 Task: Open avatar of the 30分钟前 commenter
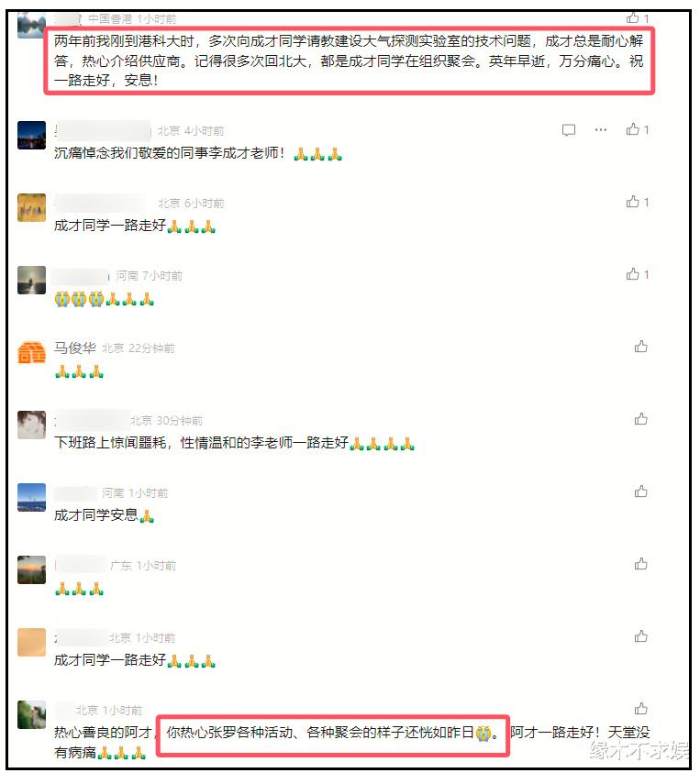coord(31,425)
